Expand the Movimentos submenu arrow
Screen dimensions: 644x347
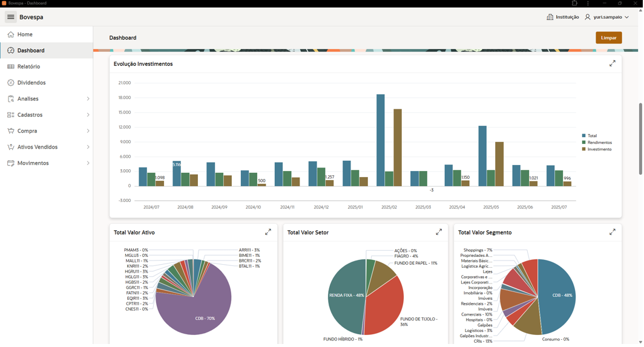click(x=88, y=163)
